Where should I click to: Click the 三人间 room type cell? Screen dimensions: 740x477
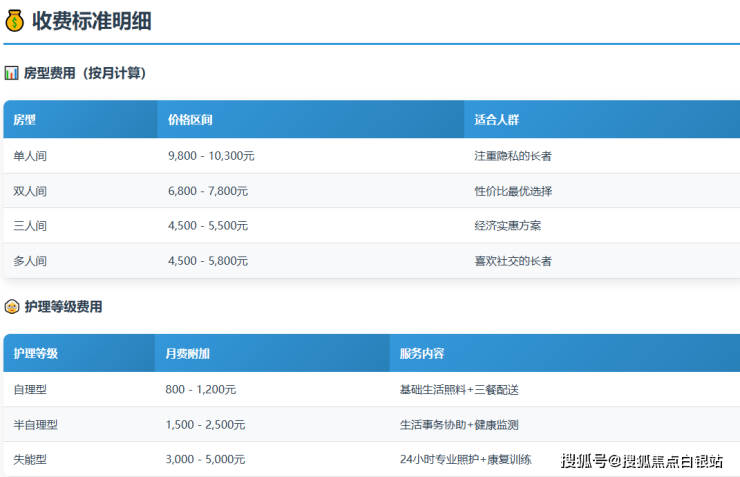[x=30, y=226]
